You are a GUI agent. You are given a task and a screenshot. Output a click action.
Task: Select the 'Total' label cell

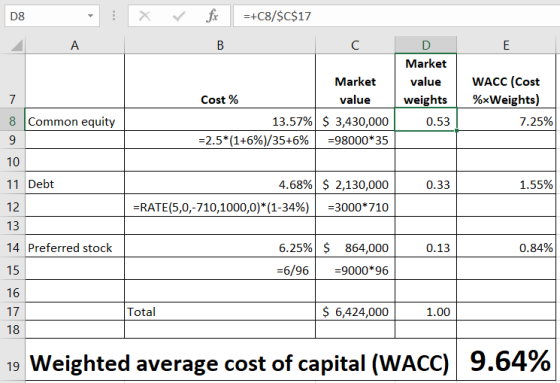tap(220, 312)
